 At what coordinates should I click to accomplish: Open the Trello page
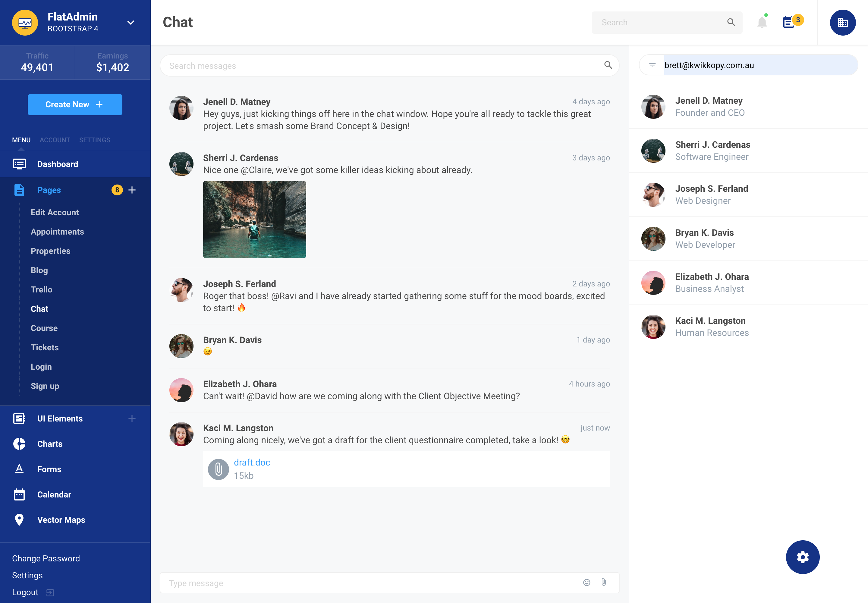click(x=42, y=289)
